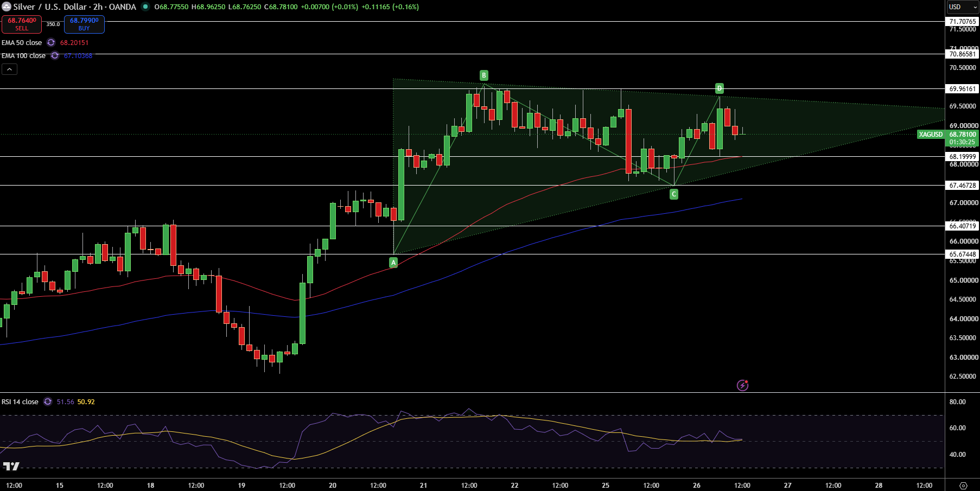Click the RSI value 50.92
Viewport: 980px width, 491px height.
[86, 401]
